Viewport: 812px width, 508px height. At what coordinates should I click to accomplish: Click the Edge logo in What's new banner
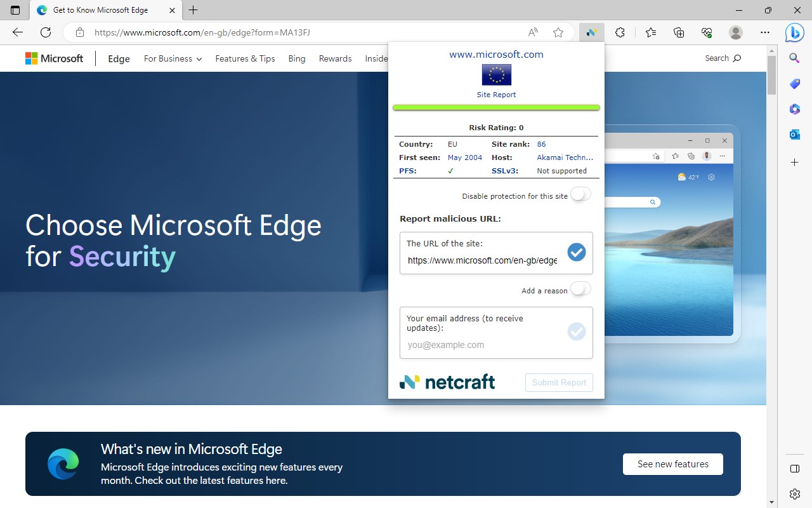tap(63, 464)
